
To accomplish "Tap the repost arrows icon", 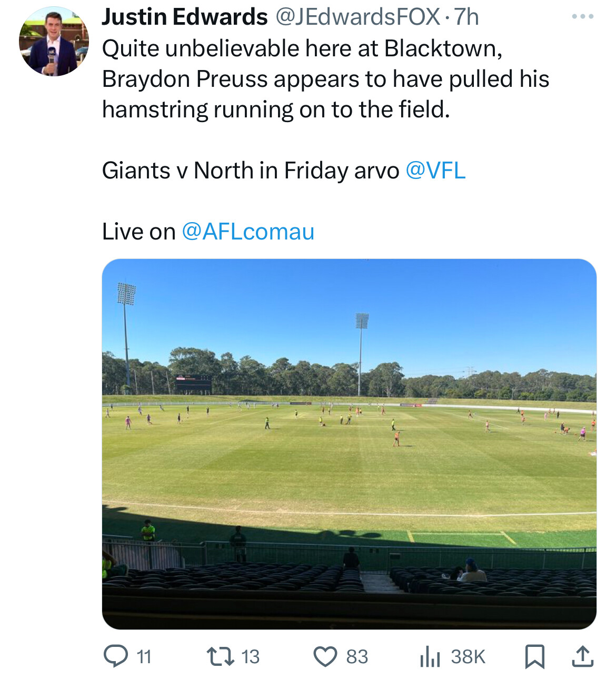I will (220, 656).
